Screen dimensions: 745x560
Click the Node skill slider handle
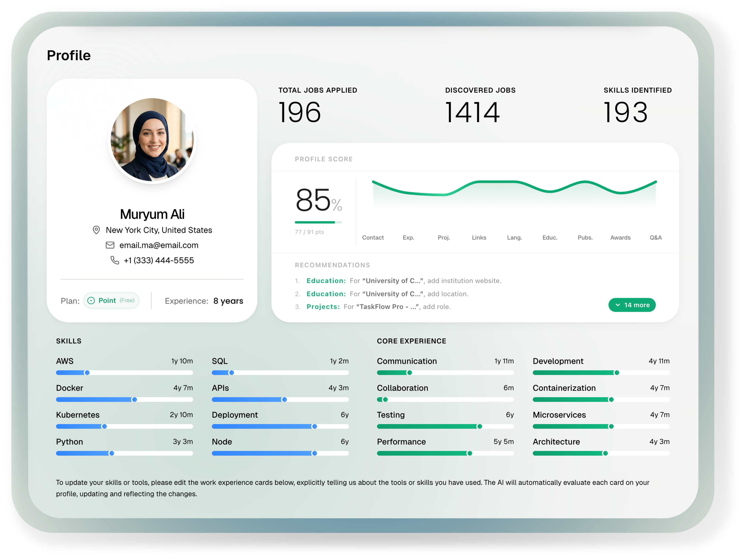coord(314,454)
